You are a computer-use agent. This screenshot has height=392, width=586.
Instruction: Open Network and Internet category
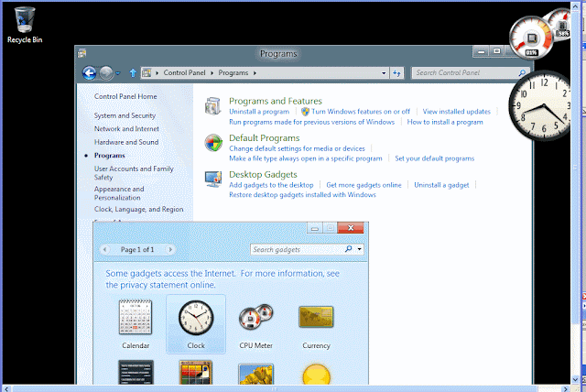click(126, 128)
